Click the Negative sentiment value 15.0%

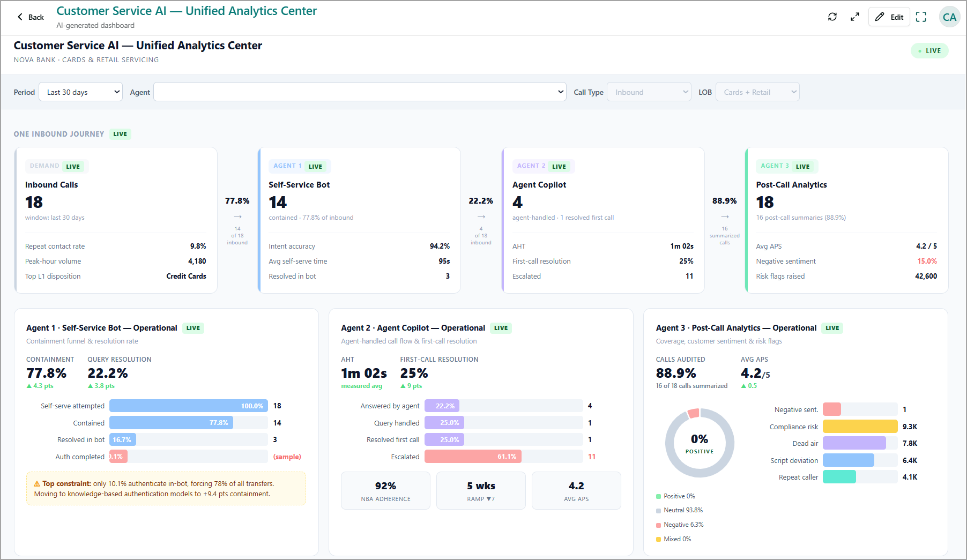coord(927,261)
